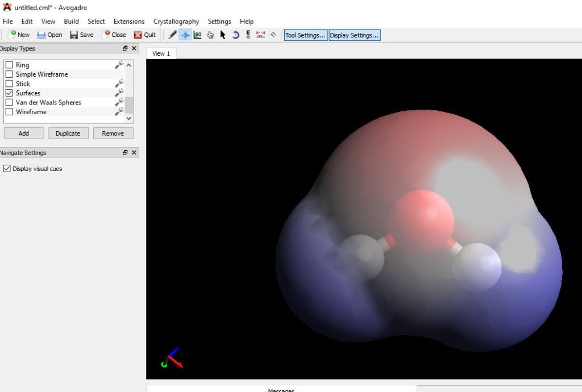The width and height of the screenshot is (582, 392).
Task: Open the Crystallography menu
Action: coord(176,22)
